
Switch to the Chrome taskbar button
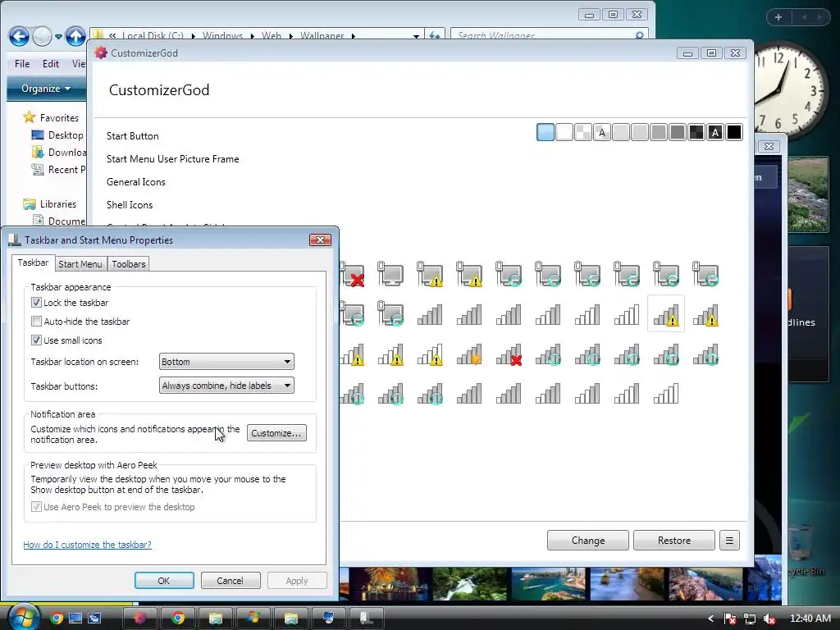click(x=178, y=619)
